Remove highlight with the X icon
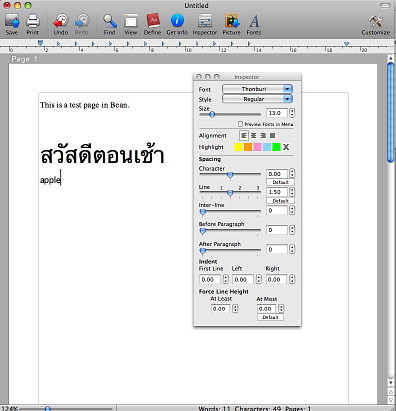The width and height of the screenshot is (396, 411). click(x=286, y=147)
